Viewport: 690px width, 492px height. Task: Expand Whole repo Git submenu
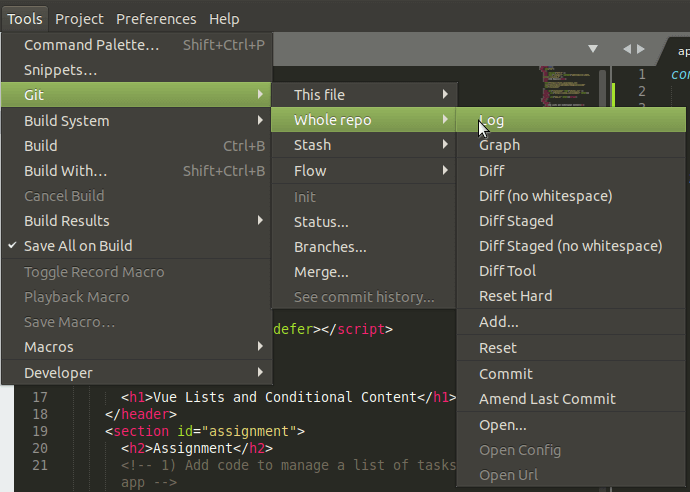click(x=364, y=120)
